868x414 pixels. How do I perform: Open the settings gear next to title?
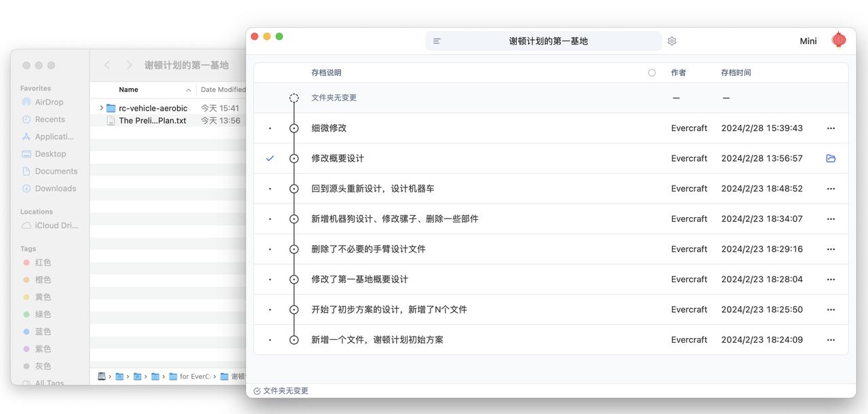coord(671,41)
